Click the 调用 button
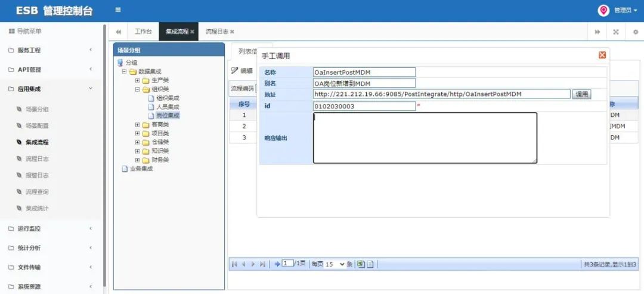This screenshot has height=294, width=644. coord(581,94)
